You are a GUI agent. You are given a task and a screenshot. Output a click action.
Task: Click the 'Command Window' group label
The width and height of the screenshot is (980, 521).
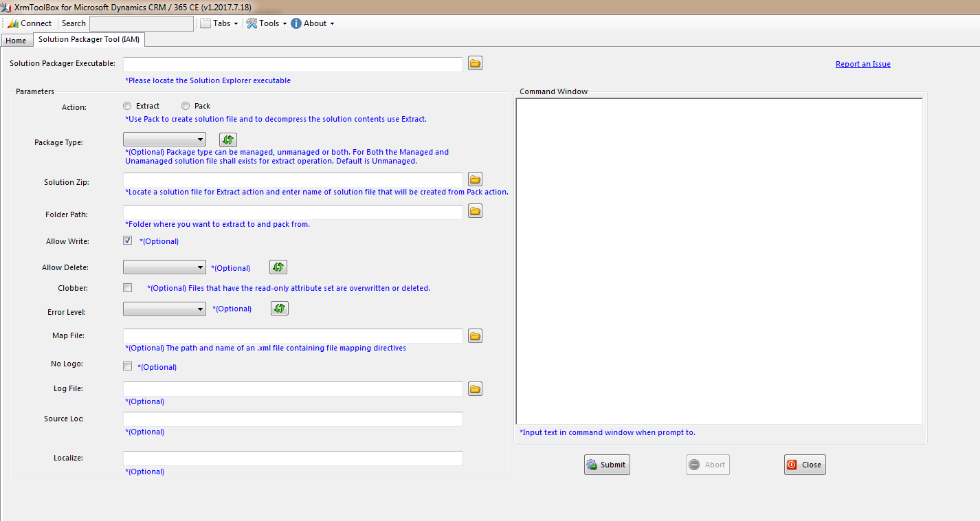coord(553,91)
